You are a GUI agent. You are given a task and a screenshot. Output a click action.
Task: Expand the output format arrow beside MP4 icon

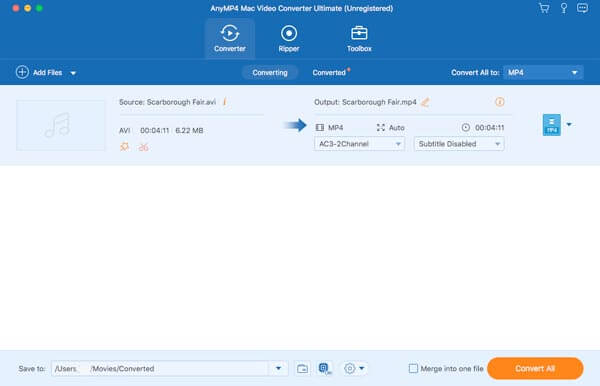point(569,125)
